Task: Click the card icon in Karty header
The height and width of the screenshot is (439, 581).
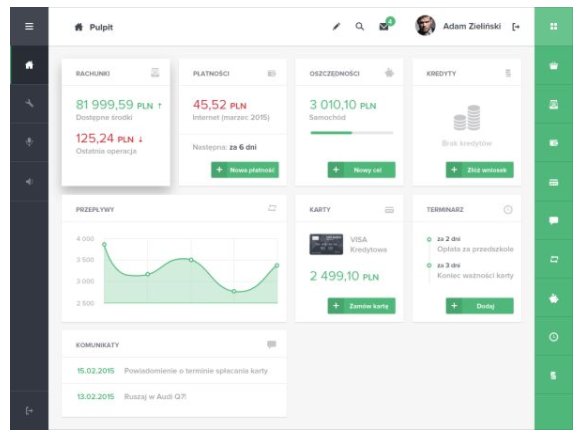Action: coord(389,210)
